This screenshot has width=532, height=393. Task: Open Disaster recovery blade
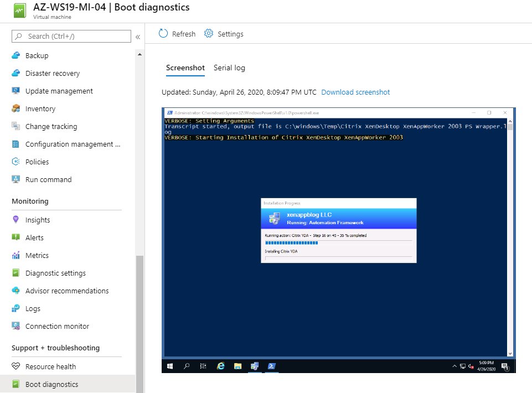point(53,73)
